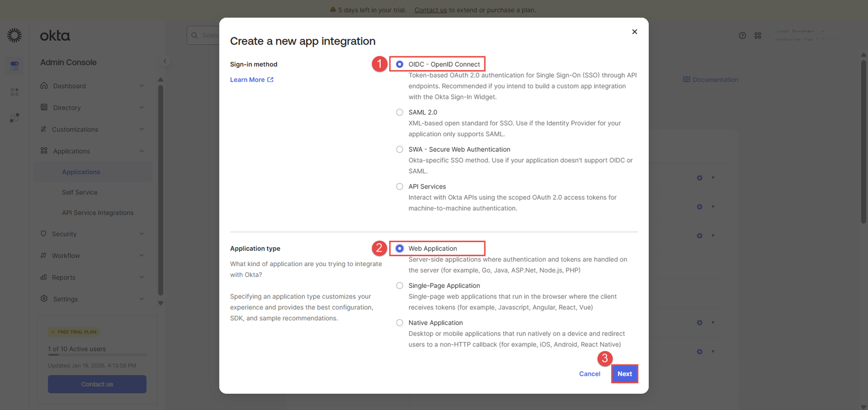Screen dimensions: 868x410
Task: Click the Dashboard home icon
Action: click(44, 86)
